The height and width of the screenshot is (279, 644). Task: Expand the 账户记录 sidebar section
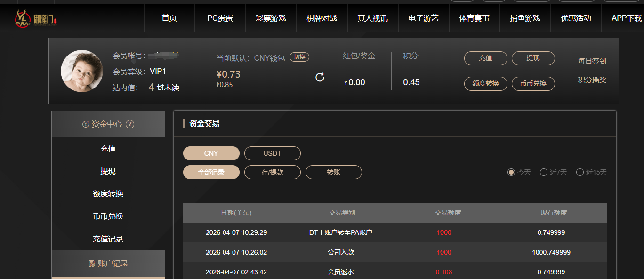(108, 263)
